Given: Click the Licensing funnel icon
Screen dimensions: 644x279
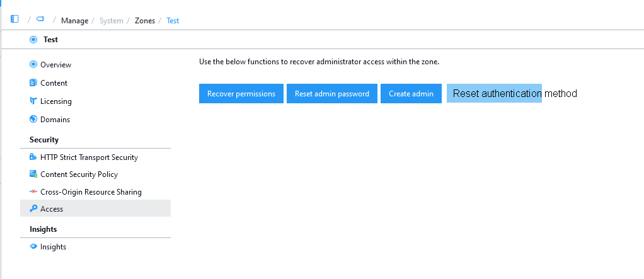Looking at the screenshot, I should click(x=33, y=101).
